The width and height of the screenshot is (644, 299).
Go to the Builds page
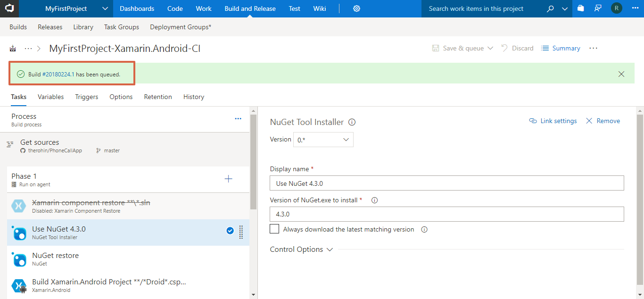click(x=18, y=27)
